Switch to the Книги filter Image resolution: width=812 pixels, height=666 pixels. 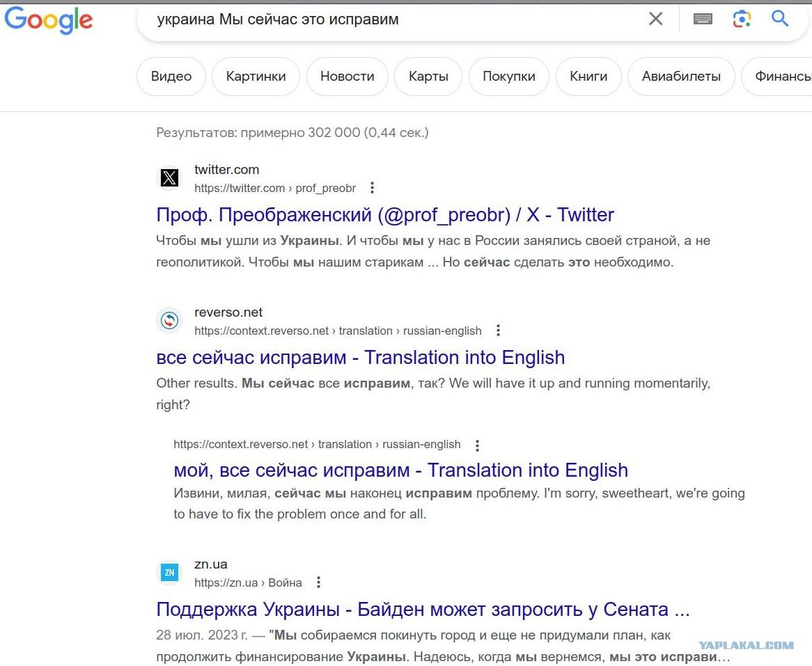pos(588,76)
